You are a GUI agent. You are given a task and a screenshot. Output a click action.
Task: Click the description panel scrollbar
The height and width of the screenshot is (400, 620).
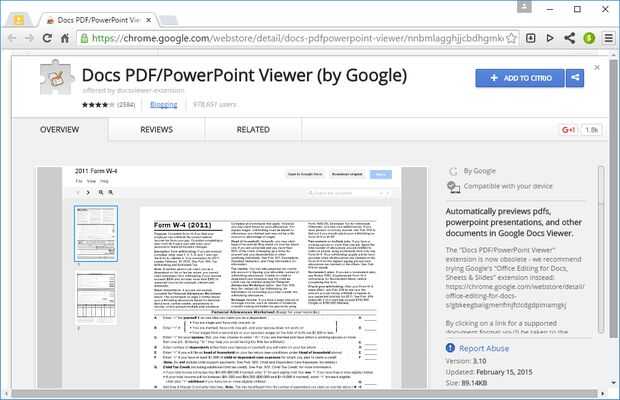click(601, 250)
